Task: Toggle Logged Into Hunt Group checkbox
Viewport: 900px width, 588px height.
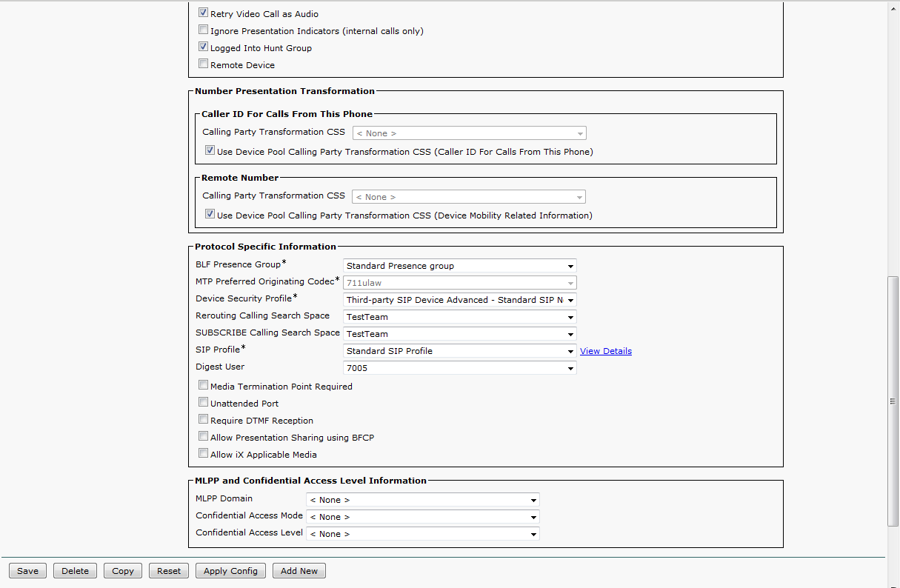Action: 204,47
